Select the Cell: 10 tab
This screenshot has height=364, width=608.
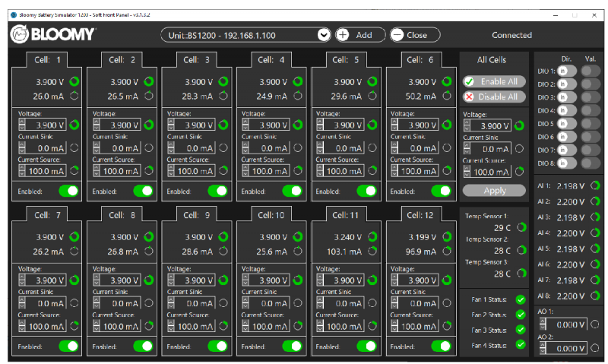click(x=271, y=215)
